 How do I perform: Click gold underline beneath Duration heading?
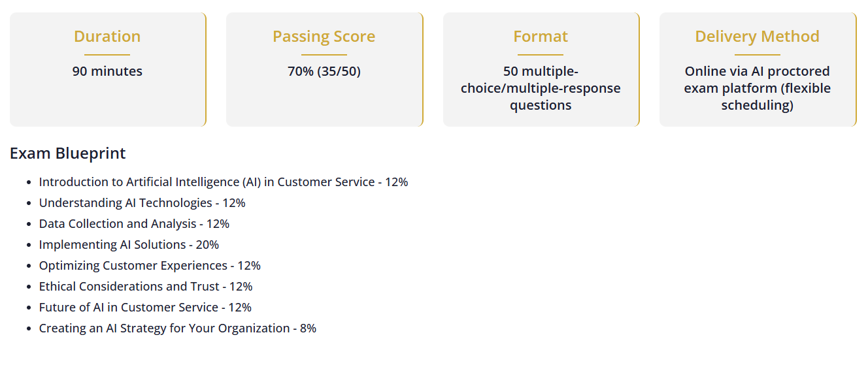pyautogui.click(x=107, y=55)
